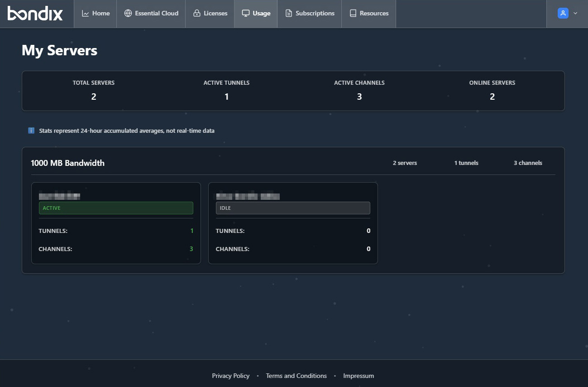
Task: Open the Privacy Policy link
Action: click(x=230, y=376)
